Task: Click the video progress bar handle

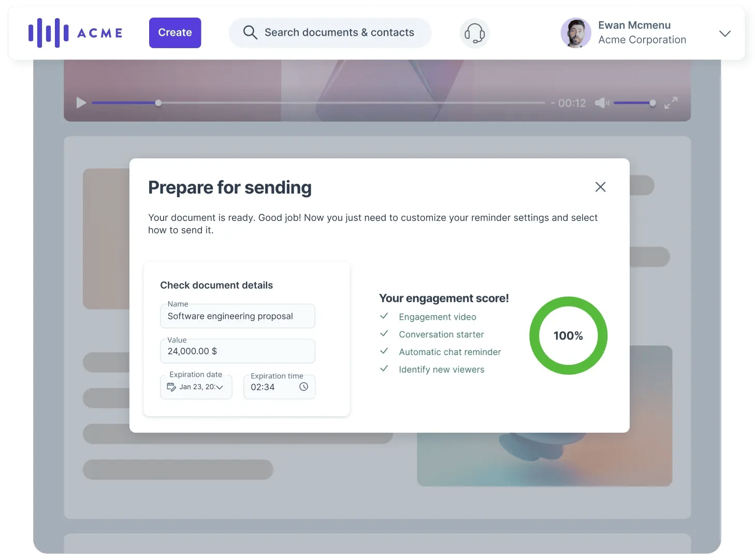Action: (158, 103)
